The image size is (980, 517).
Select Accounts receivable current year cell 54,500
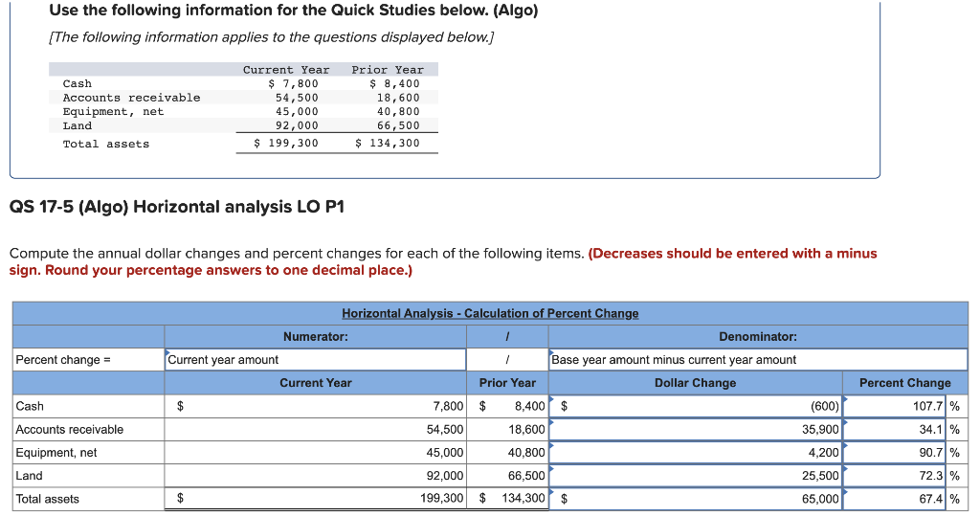tap(316, 430)
